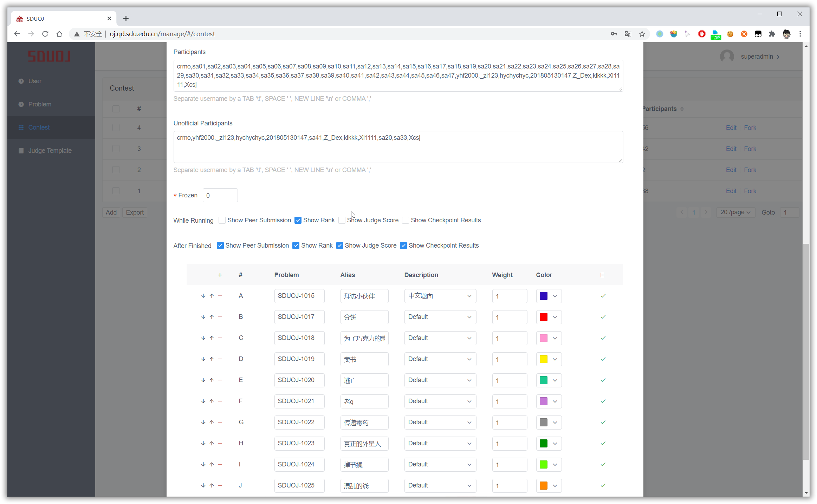This screenshot has height=504, width=817.
Task: Move problem A down with arrow icon
Action: tap(203, 296)
